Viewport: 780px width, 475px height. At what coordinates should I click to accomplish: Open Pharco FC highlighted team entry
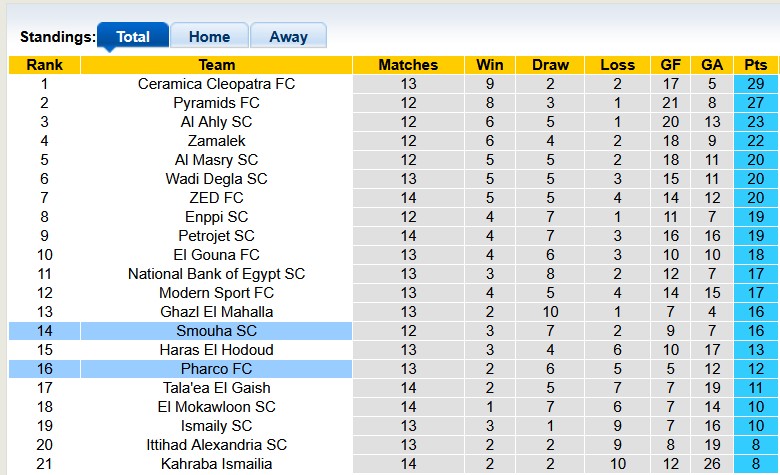click(x=216, y=369)
